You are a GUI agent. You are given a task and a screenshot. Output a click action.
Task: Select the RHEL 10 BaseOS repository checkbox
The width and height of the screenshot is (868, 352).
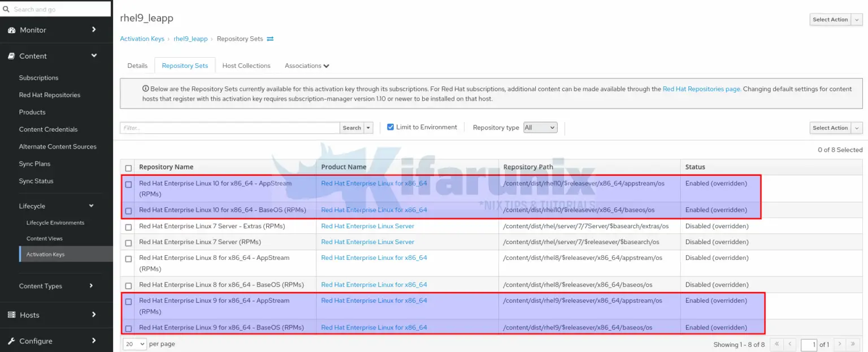[128, 210]
